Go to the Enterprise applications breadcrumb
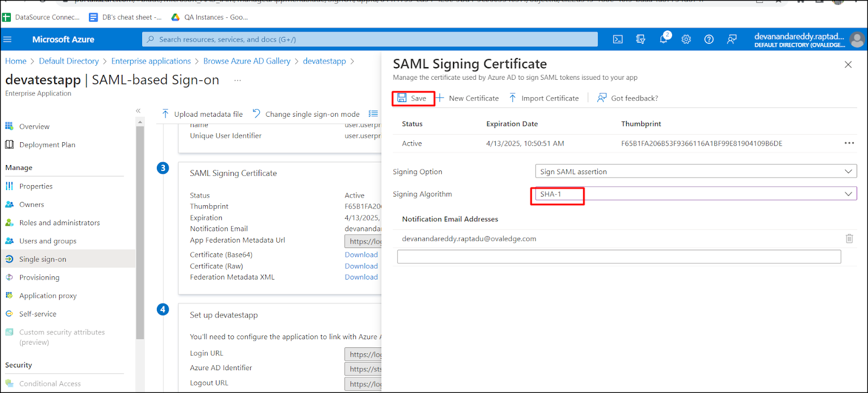Image resolution: width=868 pixels, height=393 pixels. pos(151,61)
